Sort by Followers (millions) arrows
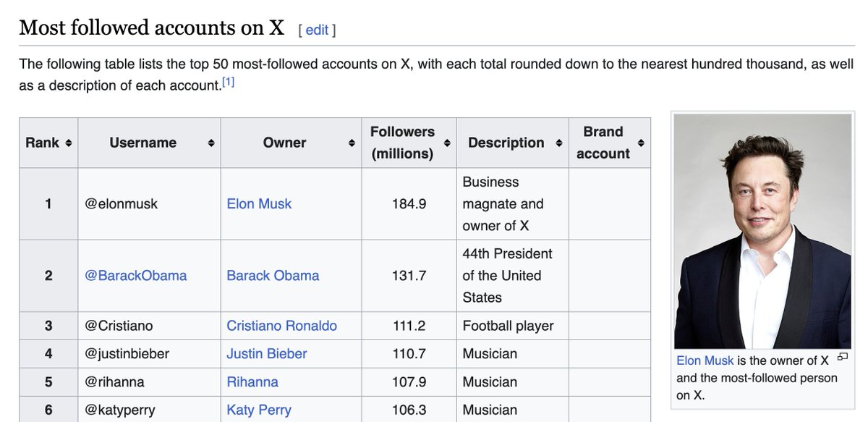The height and width of the screenshot is (422, 868). pyautogui.click(x=447, y=143)
